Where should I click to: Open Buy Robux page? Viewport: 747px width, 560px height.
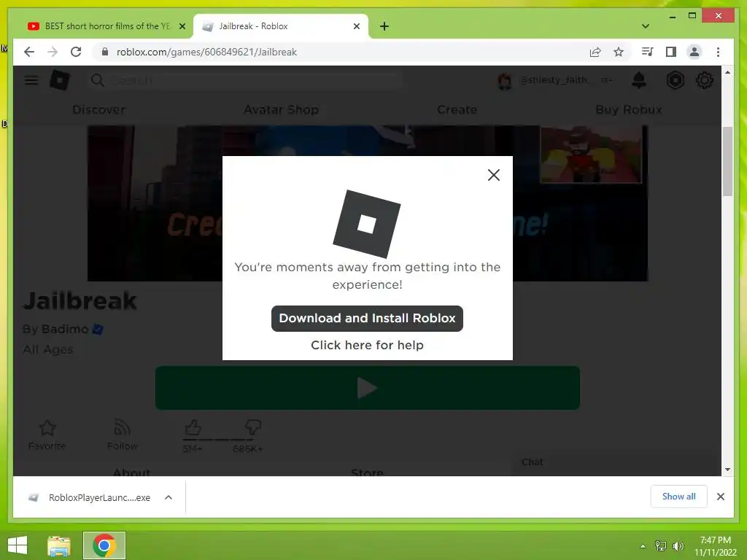[x=628, y=109]
